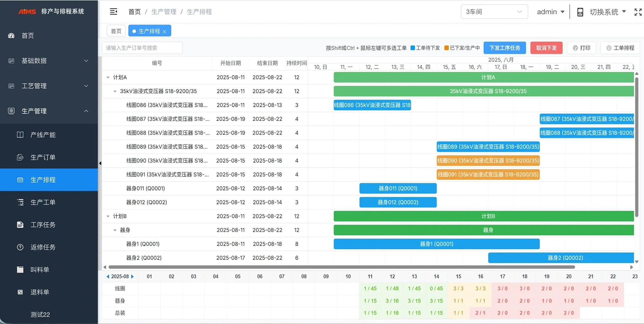644x324 pixels.
Task: Open 测试22 in the sidebar
Action: point(49,314)
